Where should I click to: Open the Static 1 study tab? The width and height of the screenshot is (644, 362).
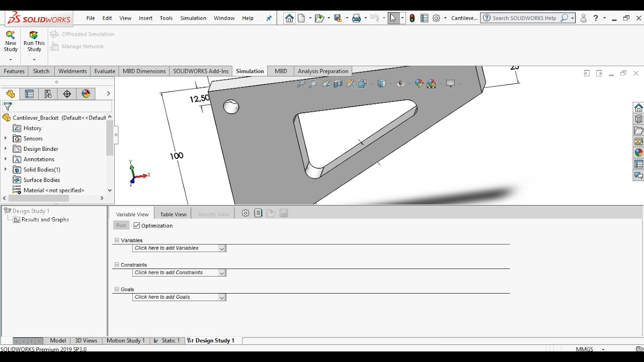(167, 341)
